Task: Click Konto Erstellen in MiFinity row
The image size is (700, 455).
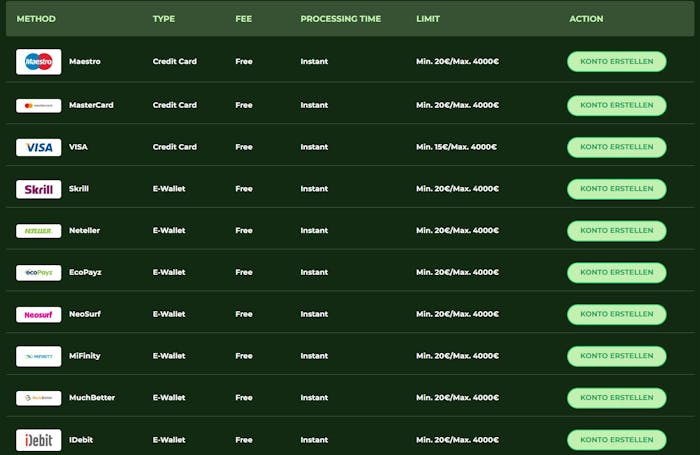Action: point(617,356)
